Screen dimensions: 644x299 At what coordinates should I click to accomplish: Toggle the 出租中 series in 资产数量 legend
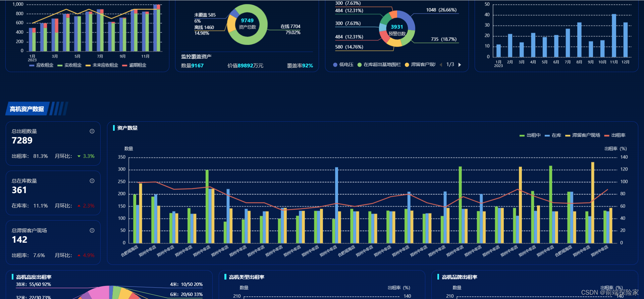(530, 135)
